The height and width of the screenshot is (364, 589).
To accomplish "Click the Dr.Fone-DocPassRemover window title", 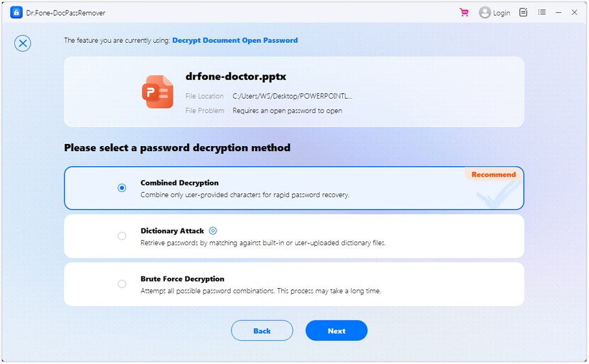I will point(66,13).
